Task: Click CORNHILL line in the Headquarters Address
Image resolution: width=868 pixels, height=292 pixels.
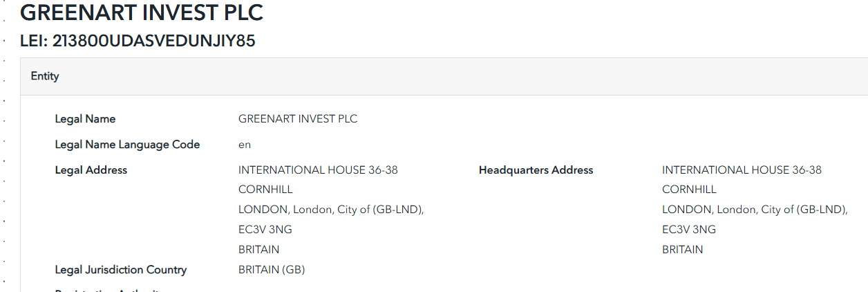Action: pos(689,190)
